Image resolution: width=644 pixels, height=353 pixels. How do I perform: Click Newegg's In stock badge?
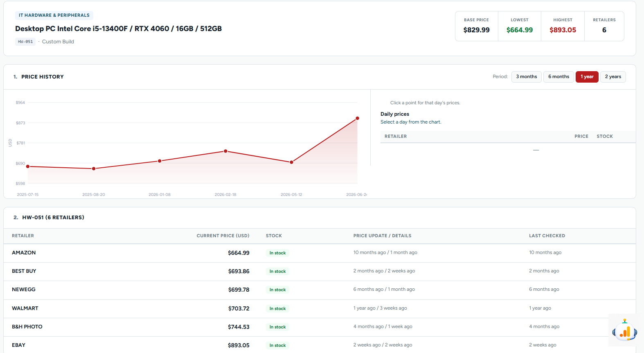click(277, 290)
